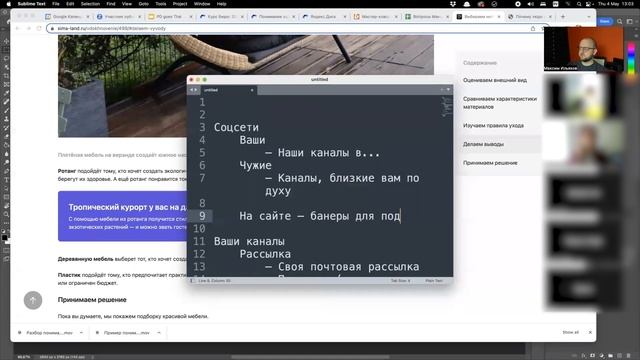Close the Google Calendar browser tab

tap(87, 16)
